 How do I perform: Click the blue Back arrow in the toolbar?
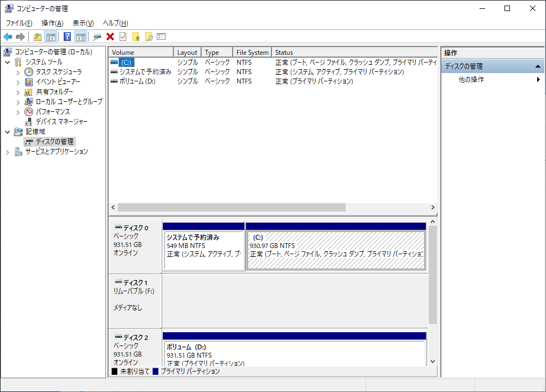[8, 37]
